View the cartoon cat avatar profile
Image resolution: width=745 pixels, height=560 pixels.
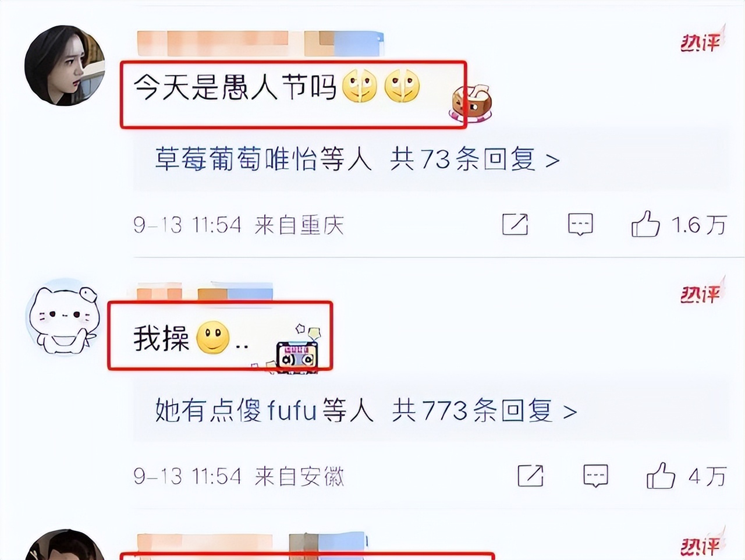(x=63, y=319)
